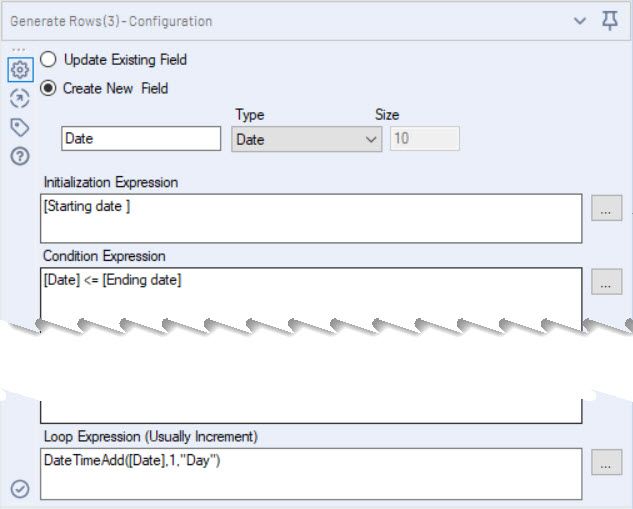This screenshot has height=509, width=633.
Task: Click the new field name box containing Date
Action: (141, 139)
